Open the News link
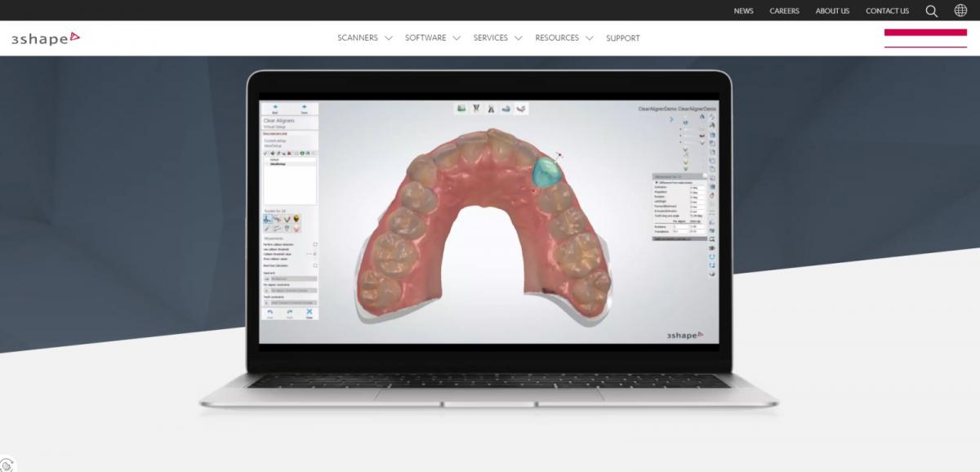This screenshot has height=472, width=980. [743, 11]
